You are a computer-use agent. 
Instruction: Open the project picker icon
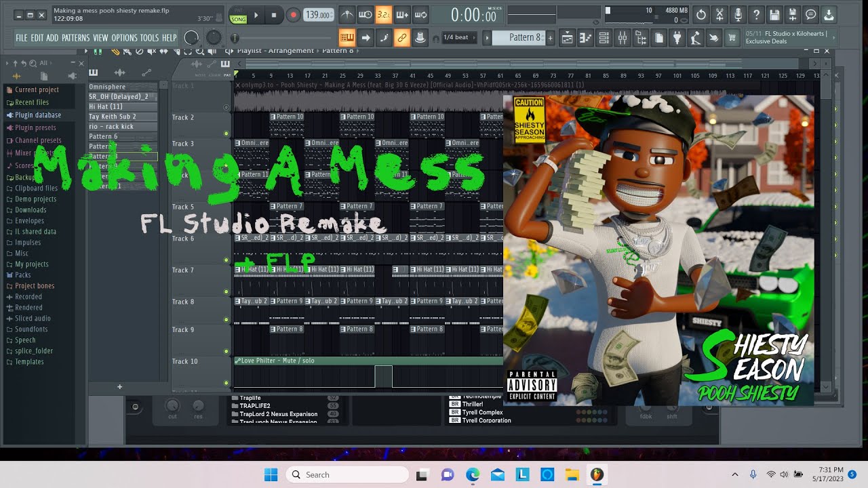tap(658, 38)
